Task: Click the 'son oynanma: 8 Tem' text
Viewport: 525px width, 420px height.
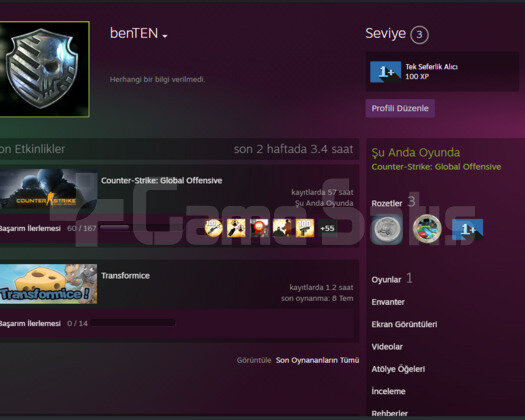Action: [317, 298]
